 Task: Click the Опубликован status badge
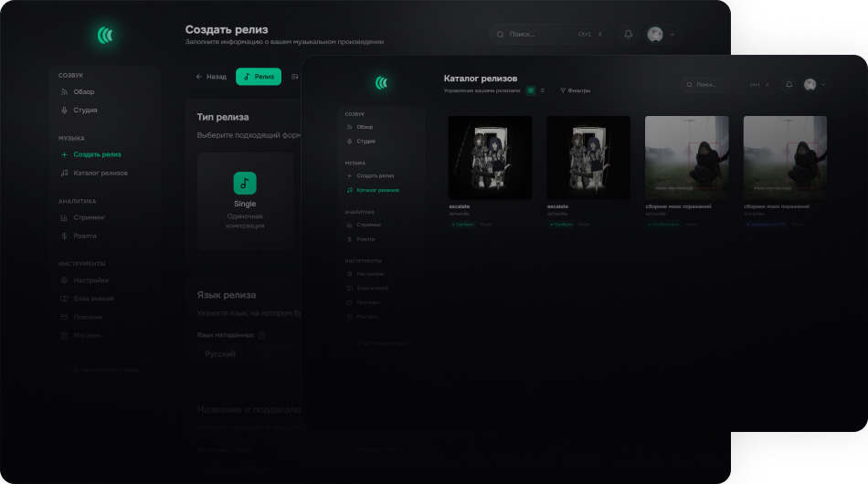click(x=663, y=225)
